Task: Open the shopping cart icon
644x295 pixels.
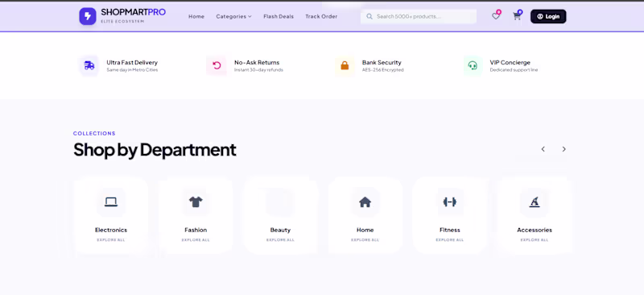Action: (517, 16)
